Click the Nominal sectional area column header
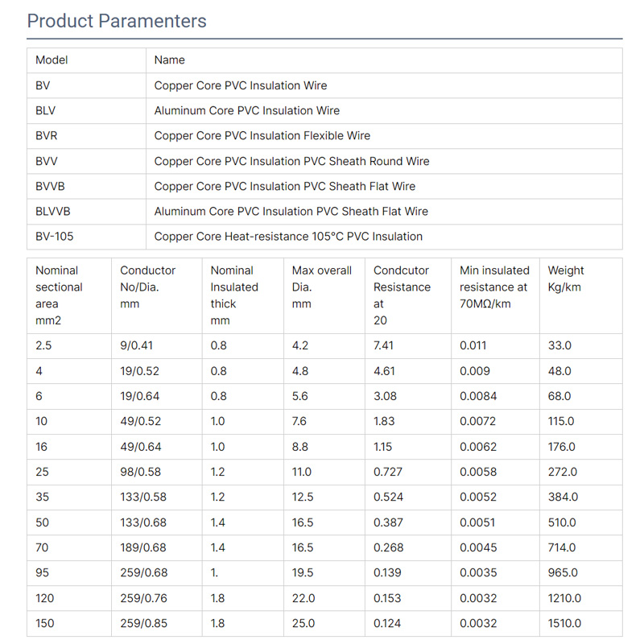The height and width of the screenshot is (644, 644). [59, 295]
